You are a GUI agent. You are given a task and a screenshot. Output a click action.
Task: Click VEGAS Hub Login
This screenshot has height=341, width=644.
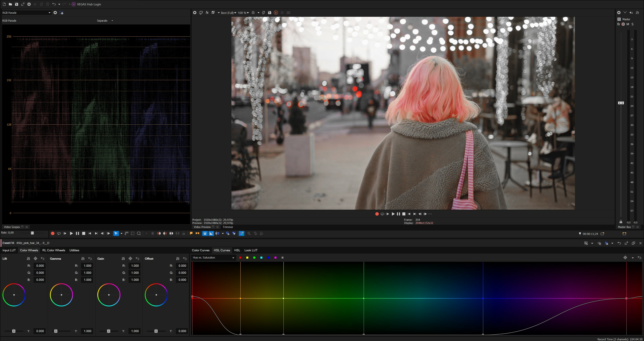pyautogui.click(x=89, y=4)
